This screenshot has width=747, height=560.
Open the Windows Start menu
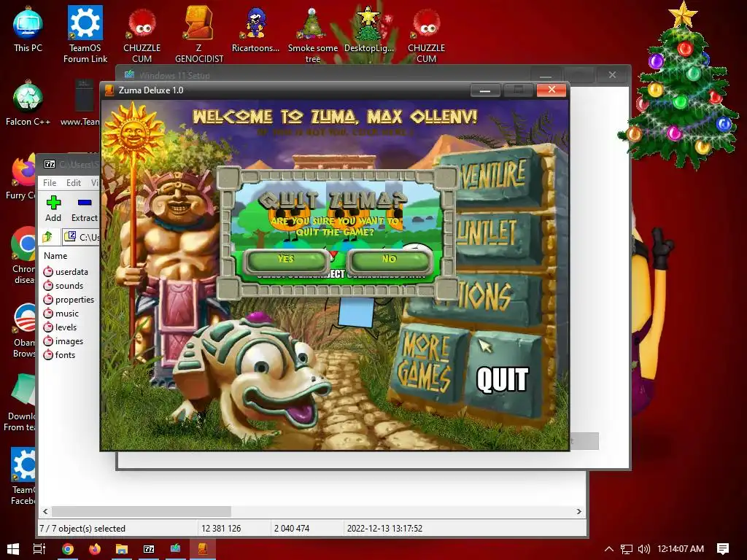click(x=13, y=549)
